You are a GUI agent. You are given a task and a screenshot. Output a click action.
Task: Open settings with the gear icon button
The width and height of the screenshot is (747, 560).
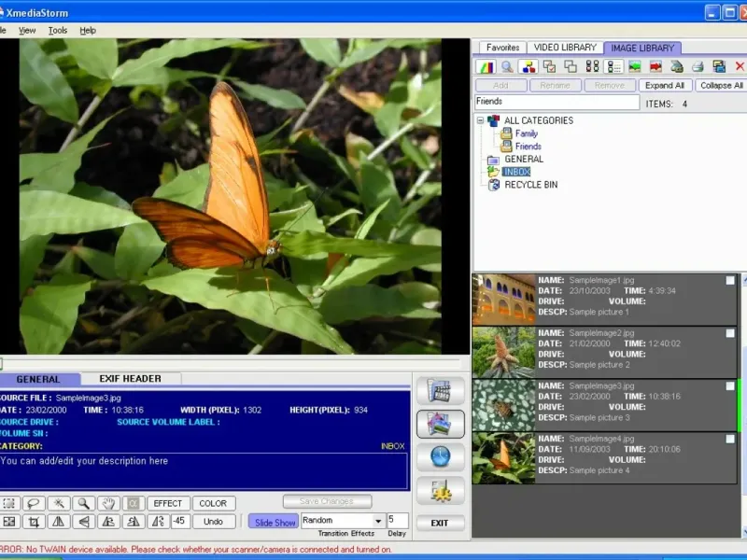[440, 489]
